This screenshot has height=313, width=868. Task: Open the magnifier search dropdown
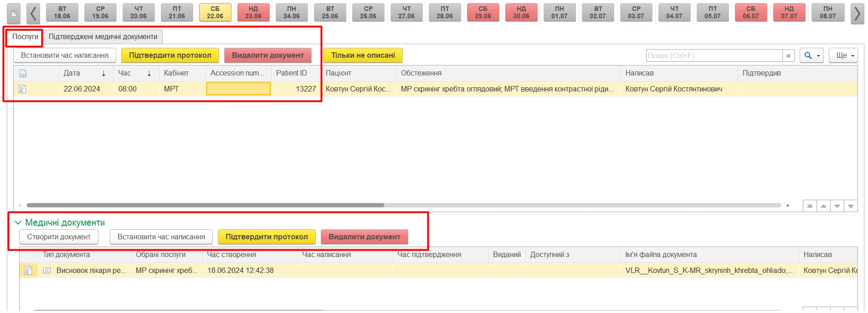(812, 56)
